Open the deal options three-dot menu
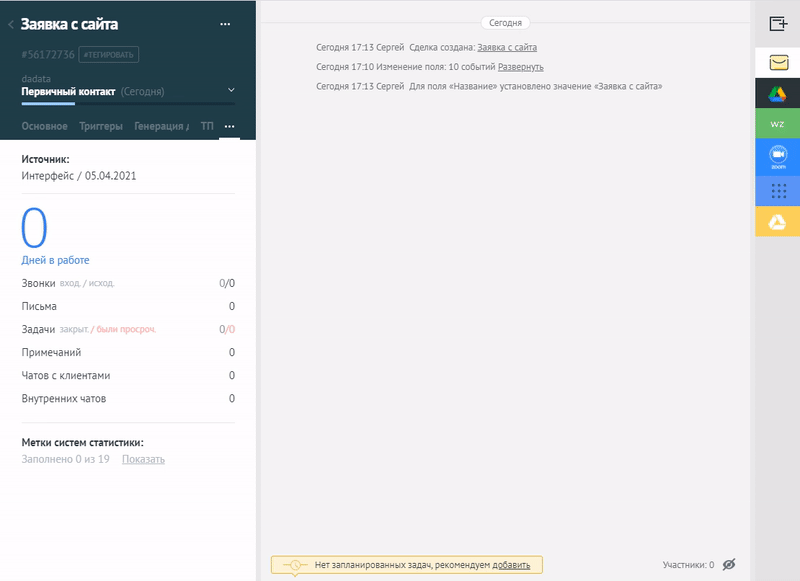The height and width of the screenshot is (581, 800). 225,24
